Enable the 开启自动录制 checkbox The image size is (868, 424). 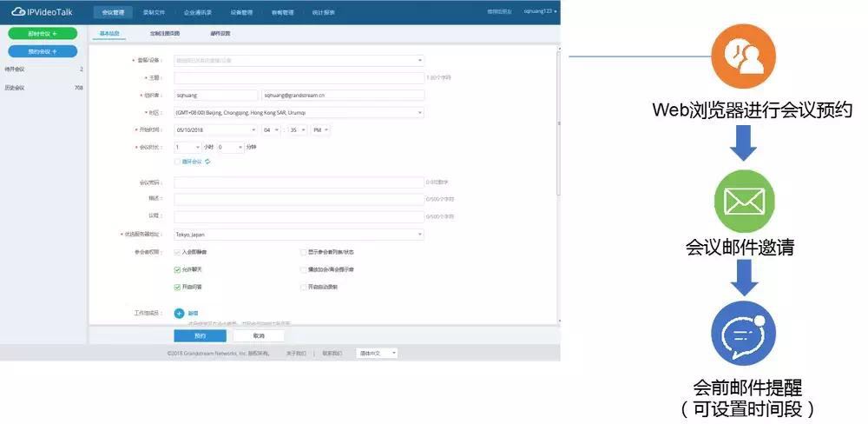[x=303, y=287]
